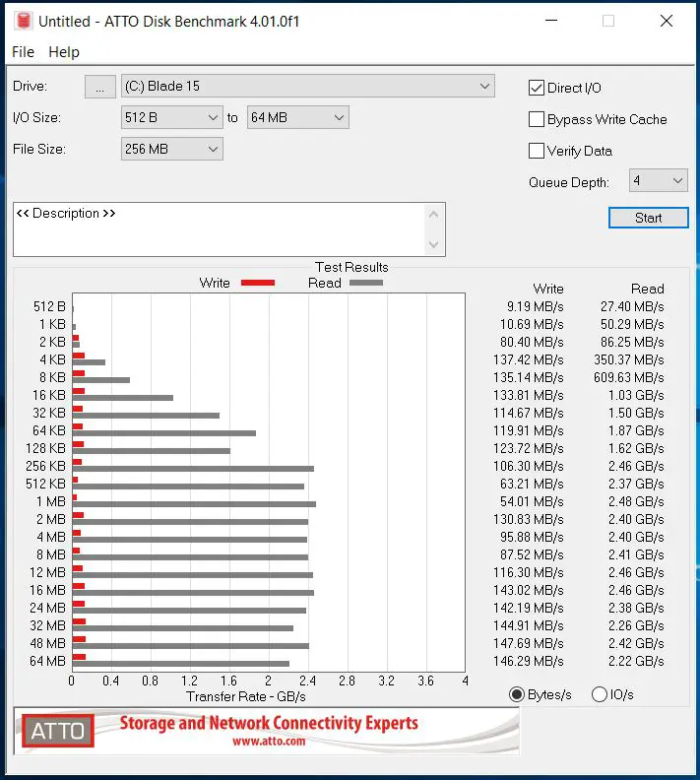Click the description scrollbar up arrow
The image size is (700, 780).
coord(433,215)
